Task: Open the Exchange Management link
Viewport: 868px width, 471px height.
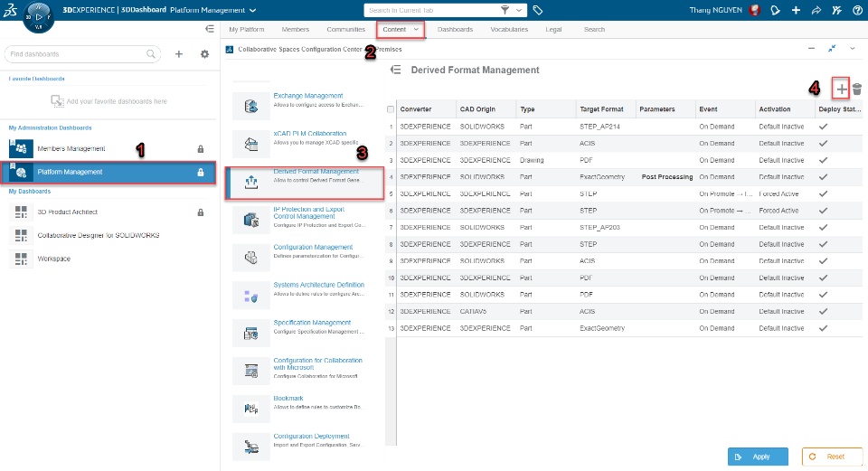Action: [x=307, y=96]
